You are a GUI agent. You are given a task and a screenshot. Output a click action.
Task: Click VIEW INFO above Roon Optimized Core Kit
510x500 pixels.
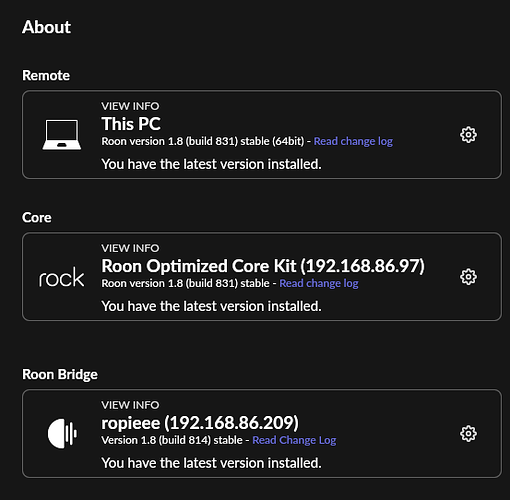130,248
